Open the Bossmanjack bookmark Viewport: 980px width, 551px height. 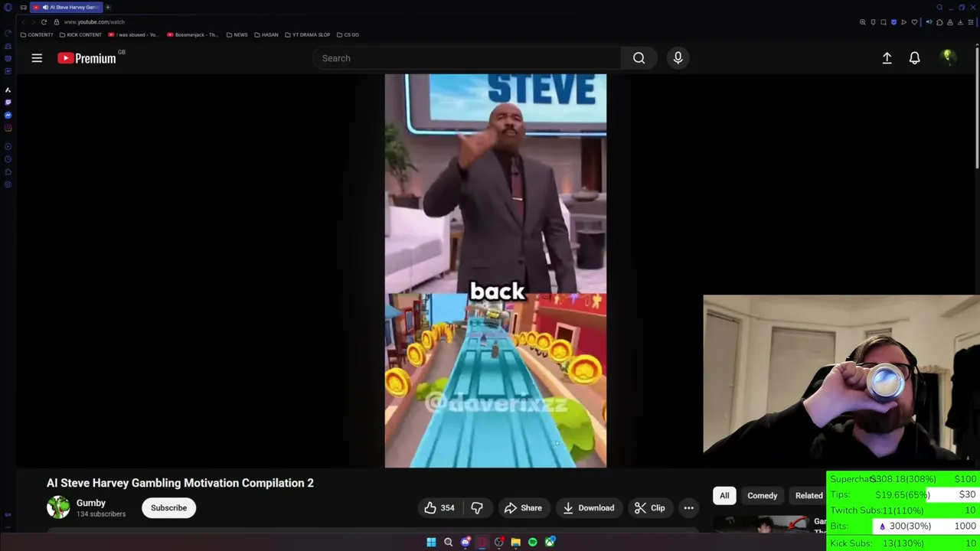pyautogui.click(x=192, y=34)
